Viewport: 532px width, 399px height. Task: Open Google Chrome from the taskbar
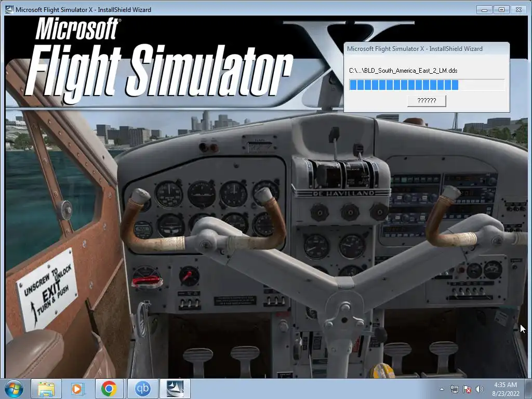[x=109, y=389]
